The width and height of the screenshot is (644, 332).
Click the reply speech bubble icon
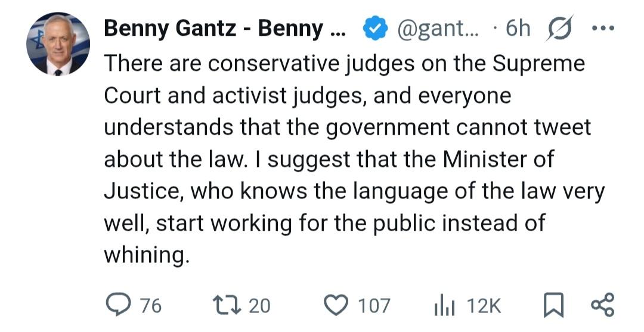click(x=117, y=305)
